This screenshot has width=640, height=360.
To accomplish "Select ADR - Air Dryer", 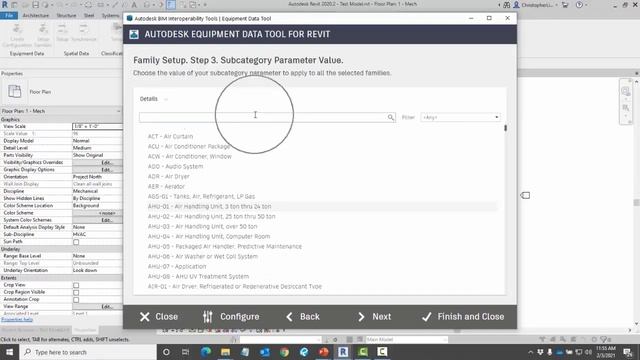I will coord(169,176).
